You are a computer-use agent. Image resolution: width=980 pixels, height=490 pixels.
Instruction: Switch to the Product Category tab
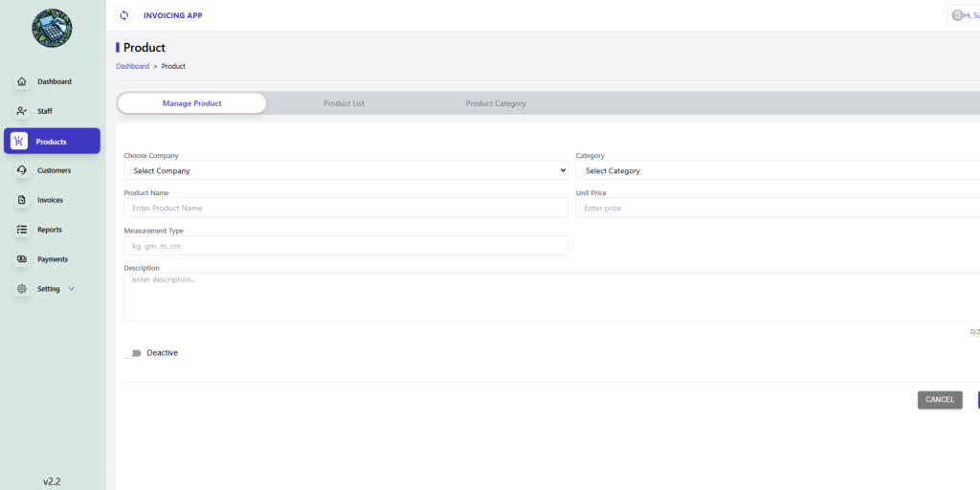point(496,103)
